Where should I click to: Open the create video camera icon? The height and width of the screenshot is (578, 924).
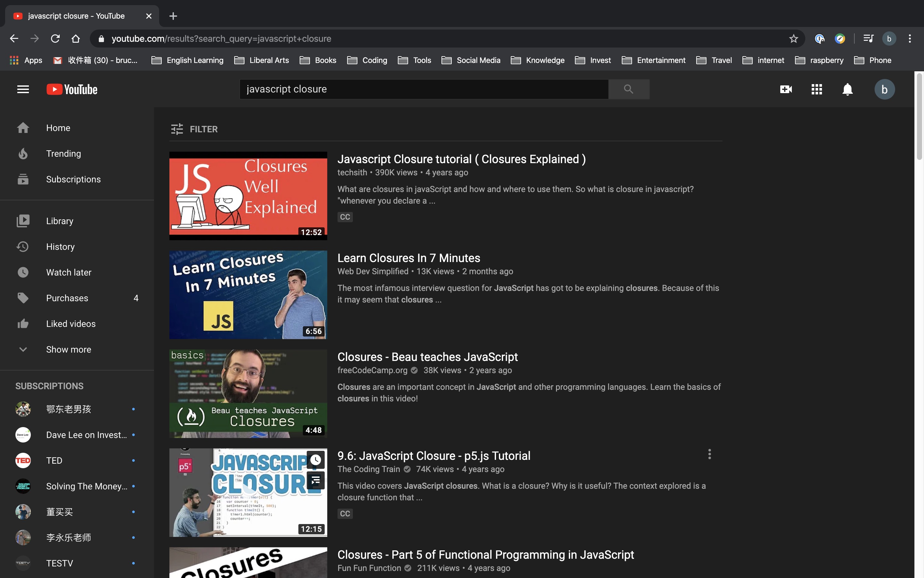tap(786, 90)
